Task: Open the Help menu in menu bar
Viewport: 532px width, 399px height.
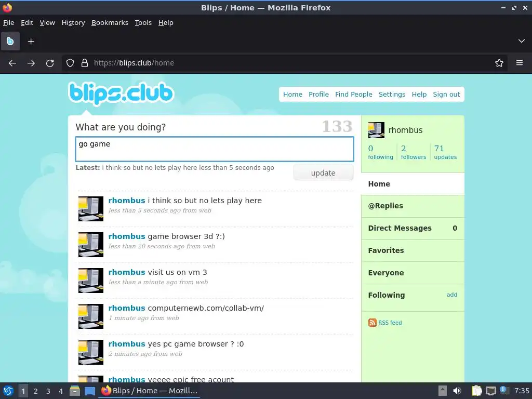Action: (x=166, y=23)
